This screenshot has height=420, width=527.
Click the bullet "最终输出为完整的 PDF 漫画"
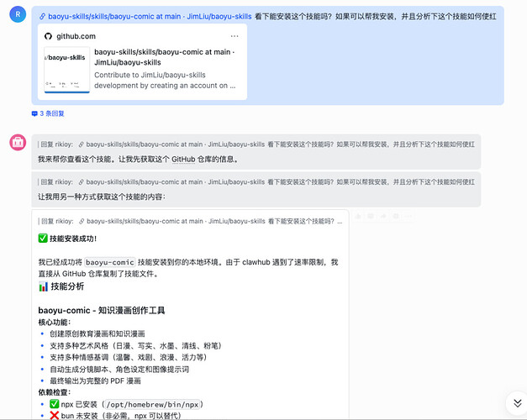click(x=96, y=381)
